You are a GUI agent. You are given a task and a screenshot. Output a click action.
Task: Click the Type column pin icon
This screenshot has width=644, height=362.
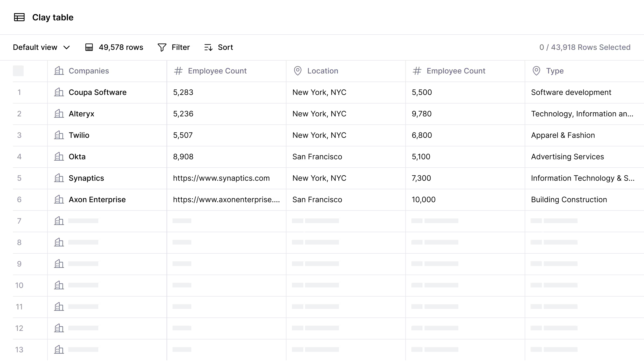click(x=536, y=71)
